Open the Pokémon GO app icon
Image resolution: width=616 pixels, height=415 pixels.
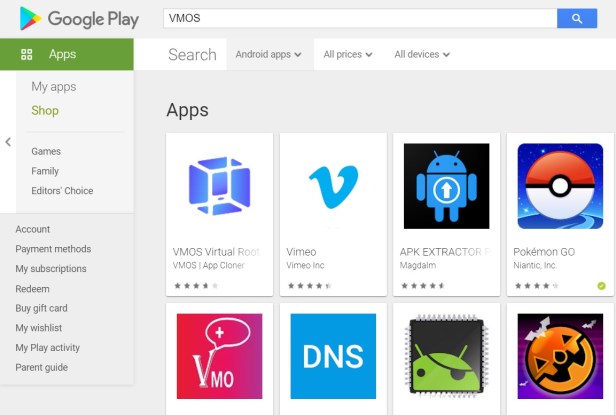(560, 187)
